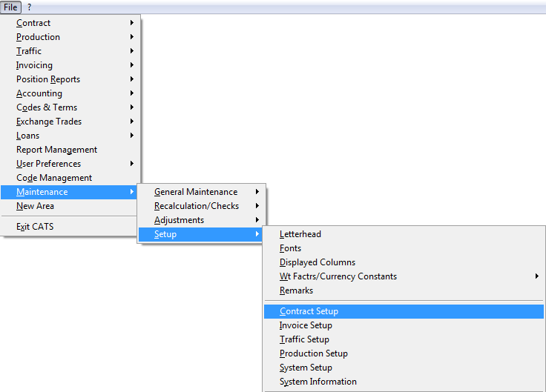
Task: Select Traffic Setup option
Action: pyautogui.click(x=404, y=339)
